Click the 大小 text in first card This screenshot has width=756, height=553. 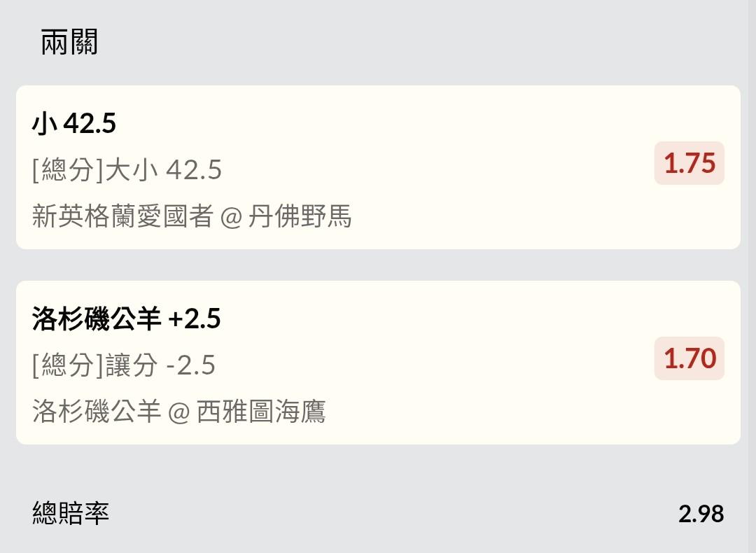click(132, 170)
